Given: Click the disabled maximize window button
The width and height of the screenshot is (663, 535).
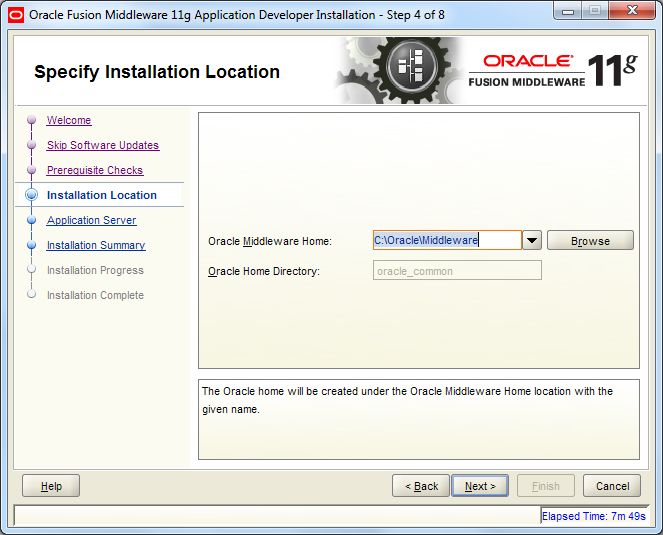Looking at the screenshot, I should [x=595, y=11].
